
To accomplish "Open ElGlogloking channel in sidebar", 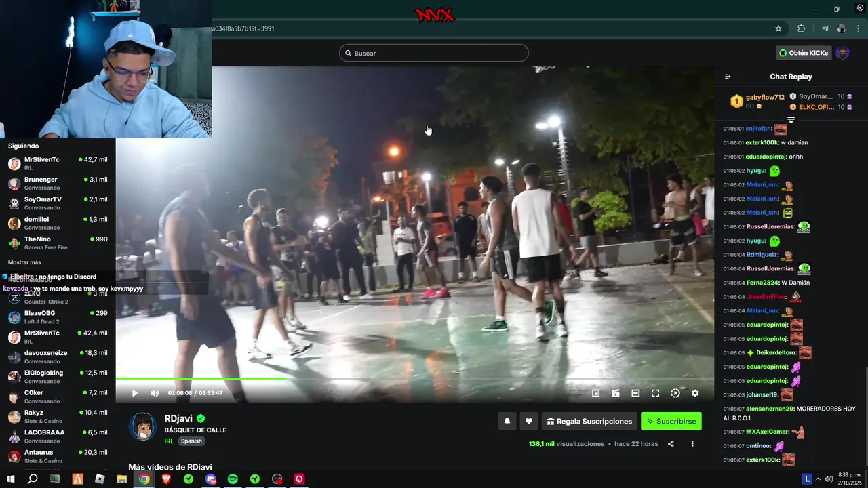I will click(58, 377).
